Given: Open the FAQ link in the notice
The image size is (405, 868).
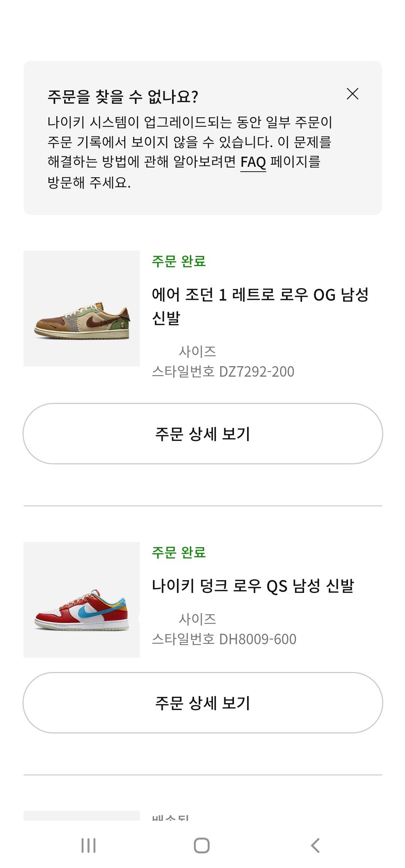Looking at the screenshot, I should pyautogui.click(x=253, y=162).
